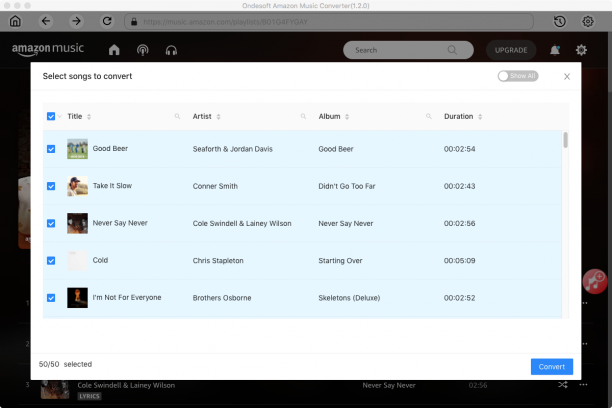Open Amazon Music settings gear icon

[581, 50]
